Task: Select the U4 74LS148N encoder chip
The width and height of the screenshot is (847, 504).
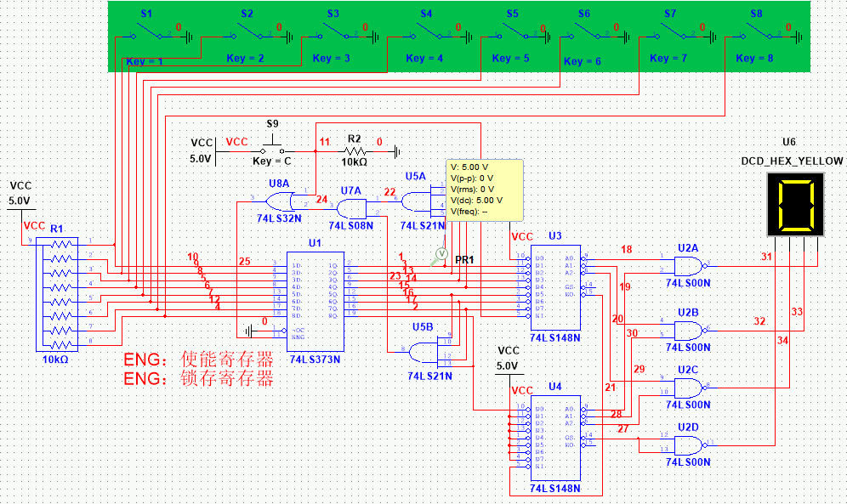Action: (555, 438)
